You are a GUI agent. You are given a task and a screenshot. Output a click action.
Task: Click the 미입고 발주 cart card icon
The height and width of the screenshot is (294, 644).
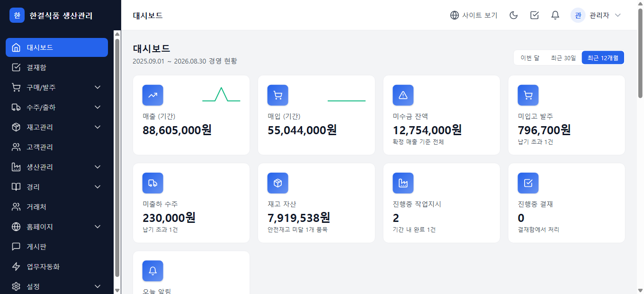528,95
